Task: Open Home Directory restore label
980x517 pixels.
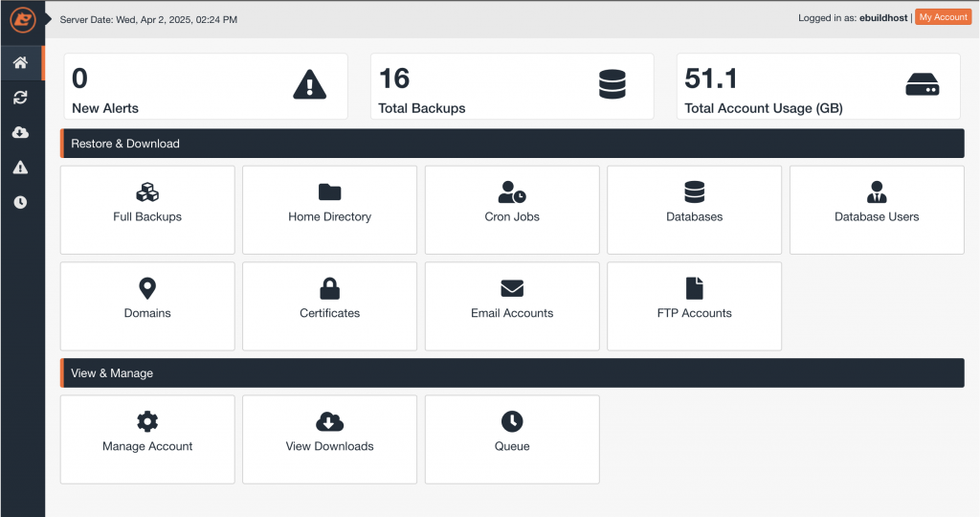Action: pyautogui.click(x=329, y=217)
